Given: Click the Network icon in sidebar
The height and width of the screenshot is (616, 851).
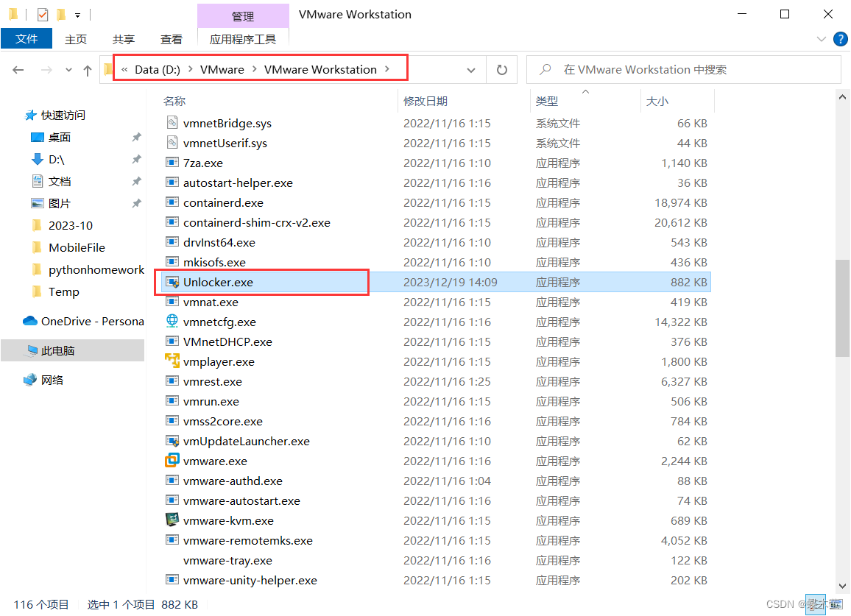Looking at the screenshot, I should [x=30, y=380].
